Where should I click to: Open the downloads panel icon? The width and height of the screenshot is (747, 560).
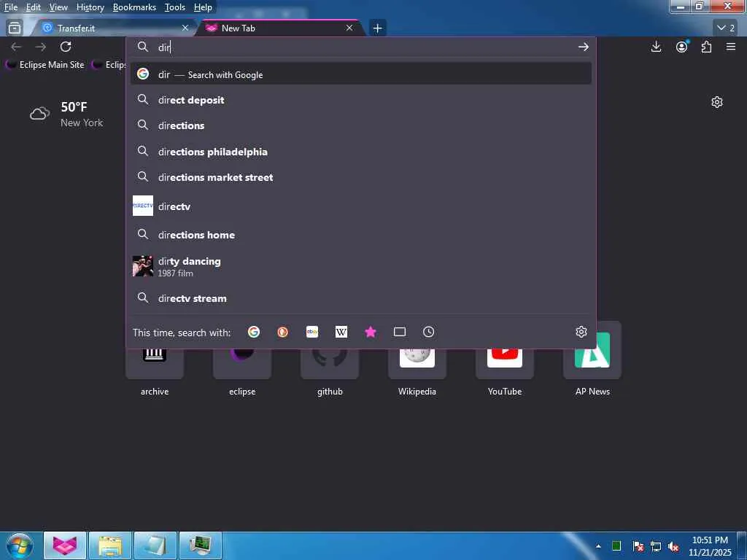click(656, 47)
